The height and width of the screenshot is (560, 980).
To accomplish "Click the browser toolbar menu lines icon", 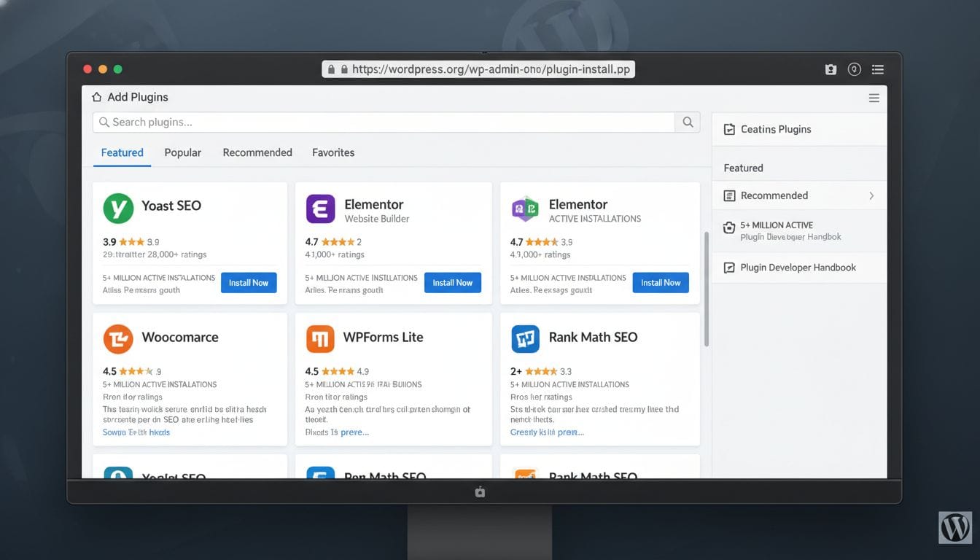I will pyautogui.click(x=878, y=69).
